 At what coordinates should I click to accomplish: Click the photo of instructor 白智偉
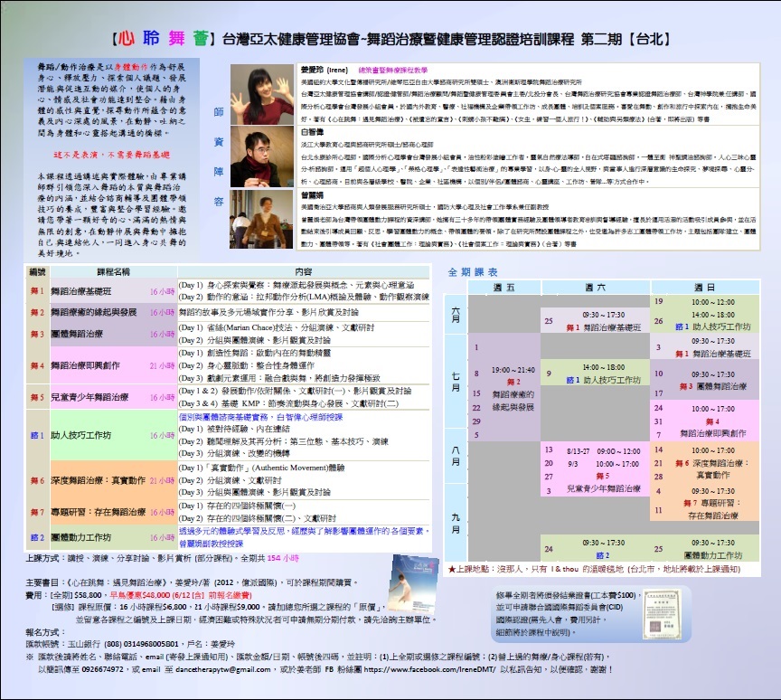coord(262,156)
